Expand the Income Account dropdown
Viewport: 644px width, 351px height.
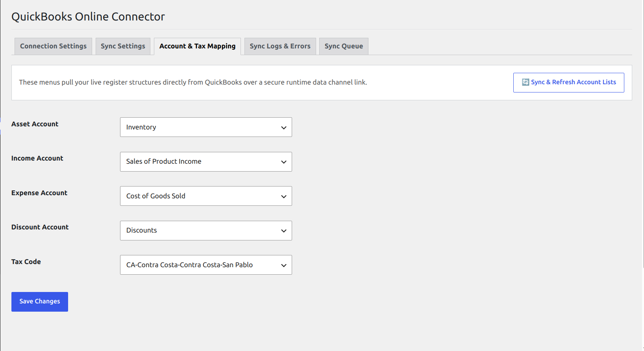pyautogui.click(x=206, y=162)
